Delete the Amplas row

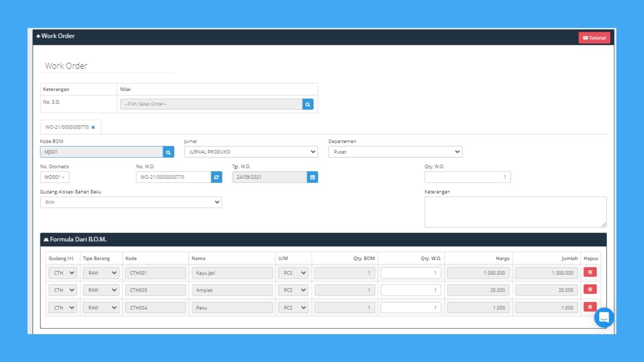(x=590, y=290)
